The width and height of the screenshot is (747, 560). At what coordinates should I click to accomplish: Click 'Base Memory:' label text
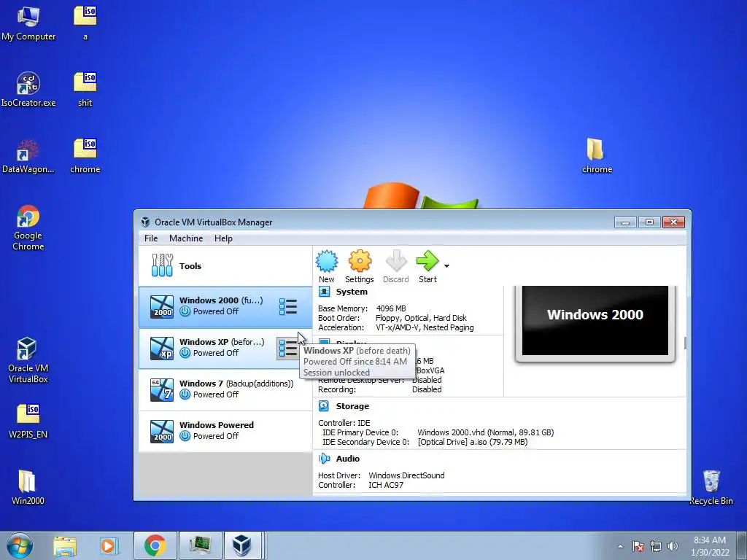tap(343, 308)
